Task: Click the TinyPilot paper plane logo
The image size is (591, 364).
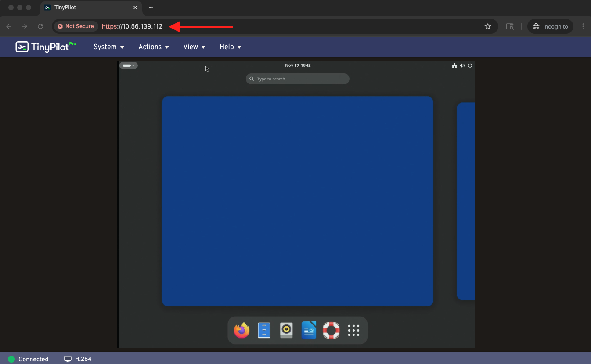Action: click(21, 47)
